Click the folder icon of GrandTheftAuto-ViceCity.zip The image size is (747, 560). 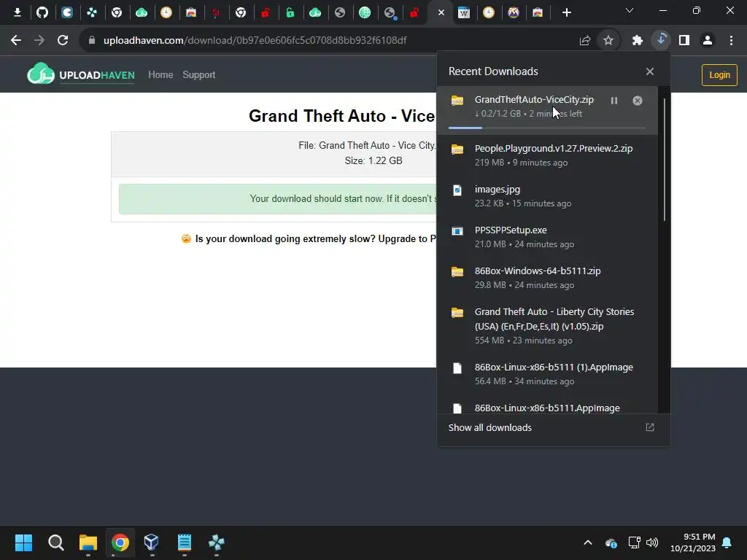pyautogui.click(x=457, y=101)
